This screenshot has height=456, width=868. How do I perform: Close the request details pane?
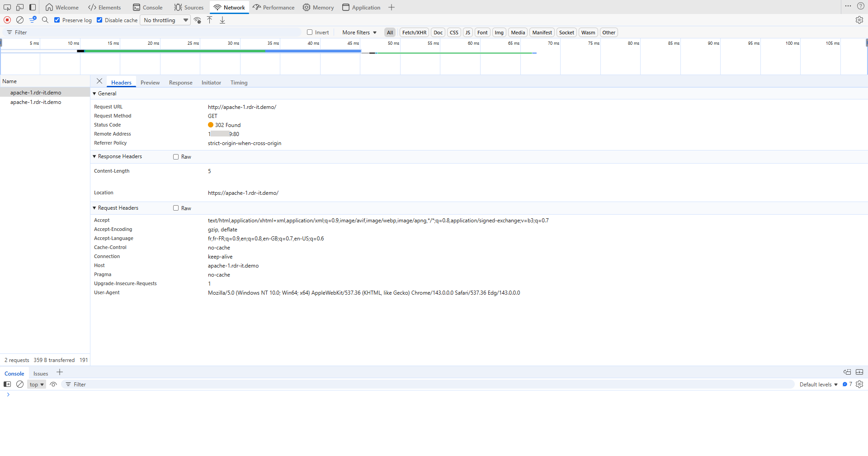tap(99, 81)
